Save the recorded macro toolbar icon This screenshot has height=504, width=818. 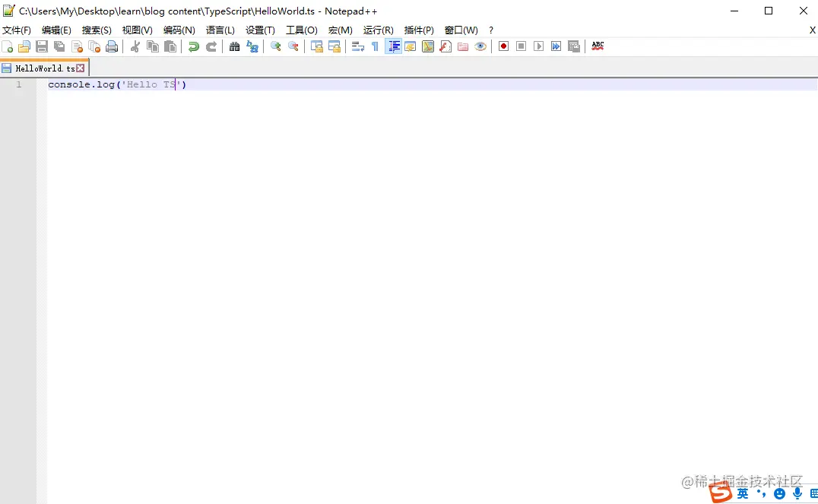574,46
